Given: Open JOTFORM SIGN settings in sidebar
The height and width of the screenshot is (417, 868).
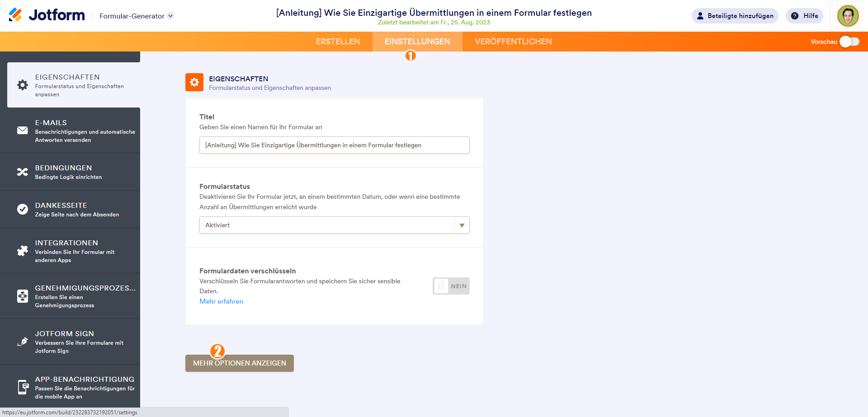Looking at the screenshot, I should [70, 342].
